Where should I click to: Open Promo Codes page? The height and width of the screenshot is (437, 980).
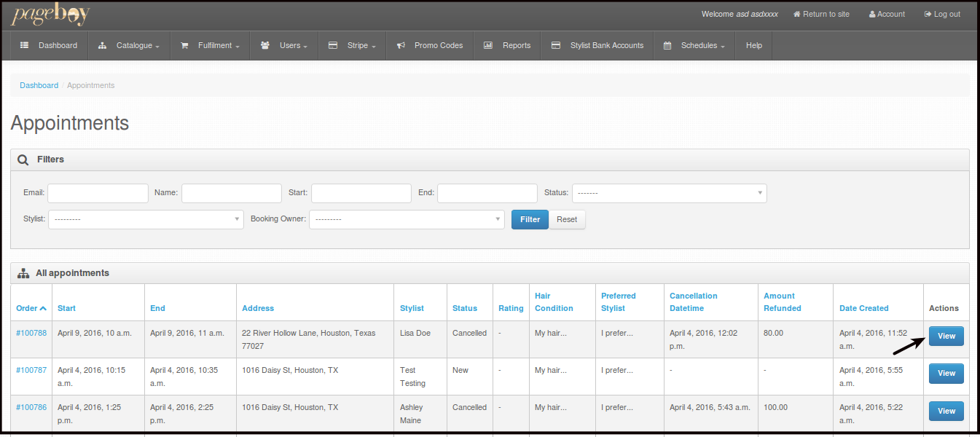pos(430,45)
